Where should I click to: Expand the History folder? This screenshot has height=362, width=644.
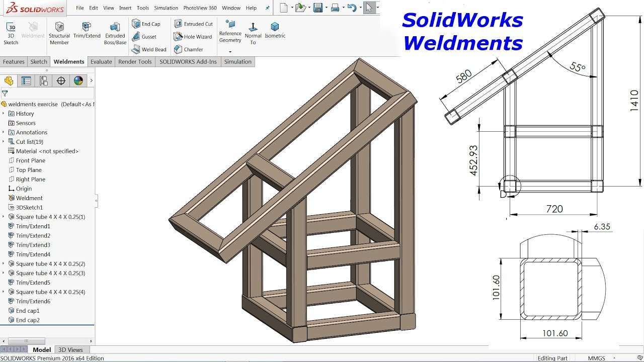click(x=4, y=114)
